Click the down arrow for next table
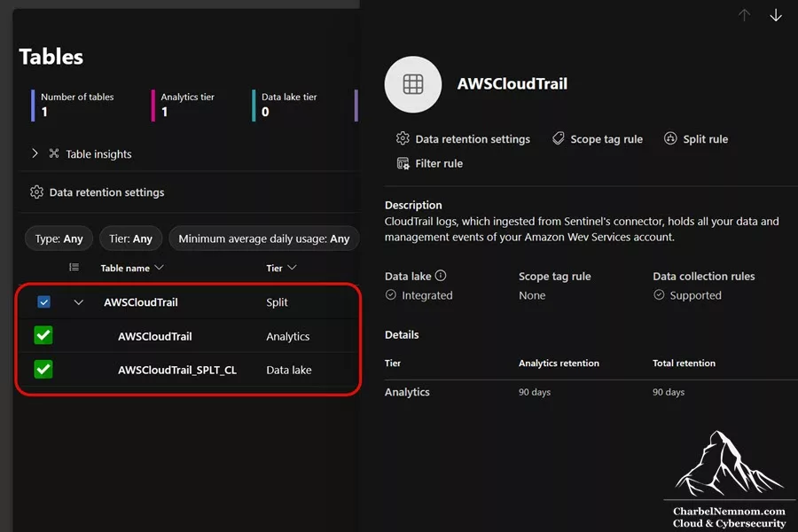This screenshot has height=532, width=798. [775, 15]
